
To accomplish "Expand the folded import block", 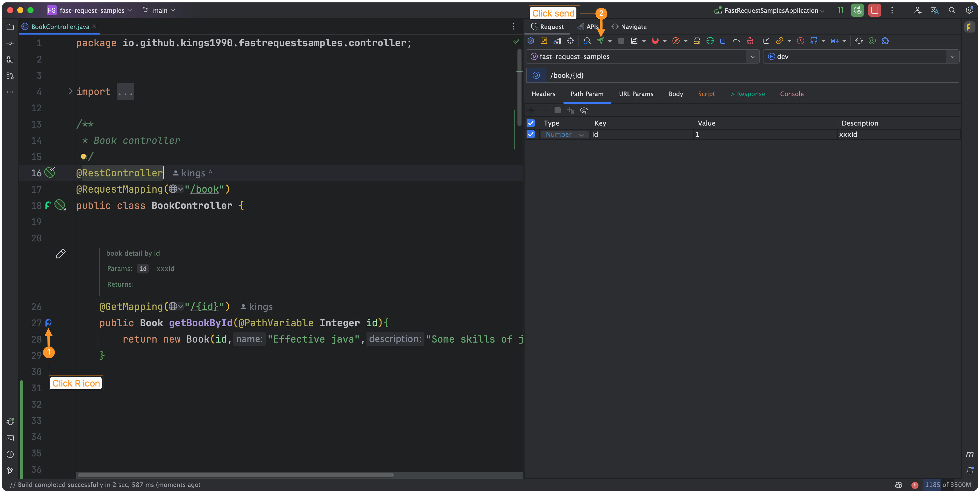I will point(70,91).
